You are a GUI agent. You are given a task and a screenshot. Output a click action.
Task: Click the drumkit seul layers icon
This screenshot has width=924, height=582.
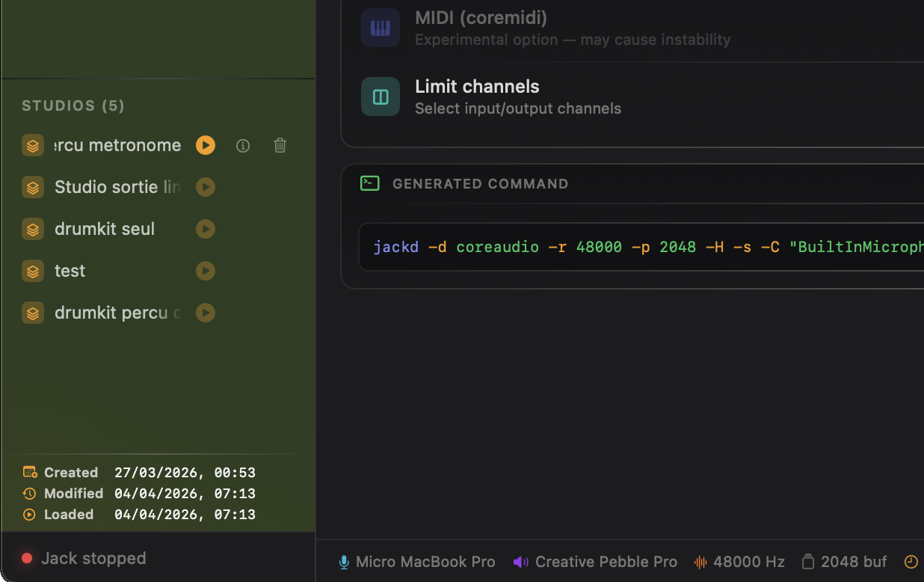point(33,229)
